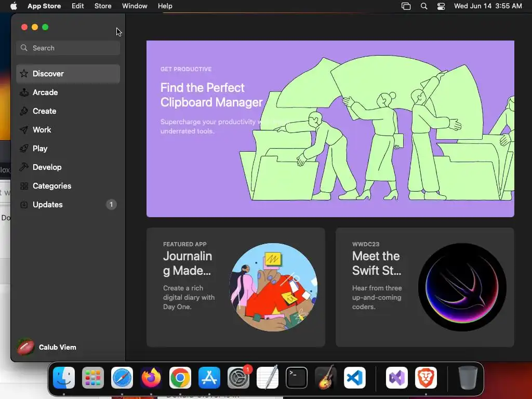Open Finder from the Dock
This screenshot has height=399, width=532.
tap(64, 378)
